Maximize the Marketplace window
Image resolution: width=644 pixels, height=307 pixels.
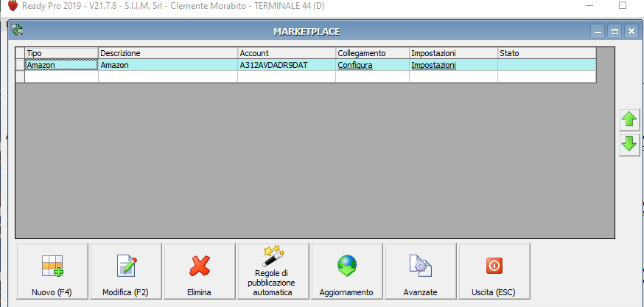click(615, 31)
